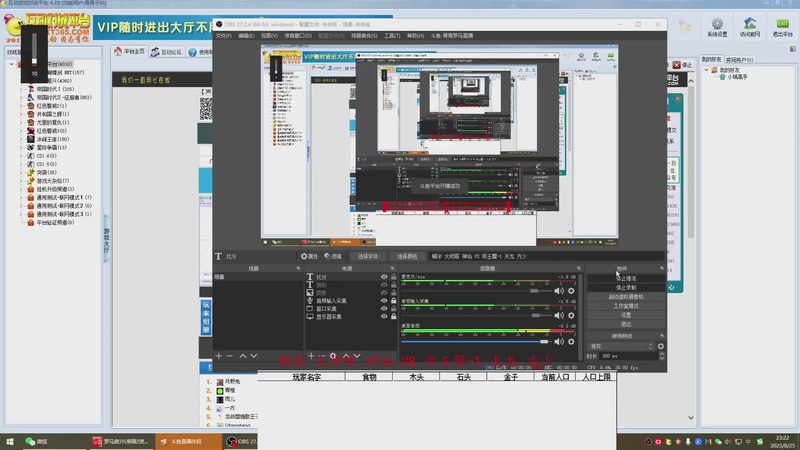Switch to OBS taskbar button
The height and width of the screenshot is (450, 800).
click(241, 441)
